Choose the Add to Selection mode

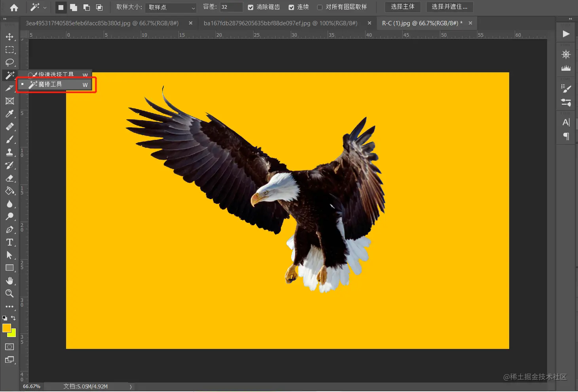74,7
